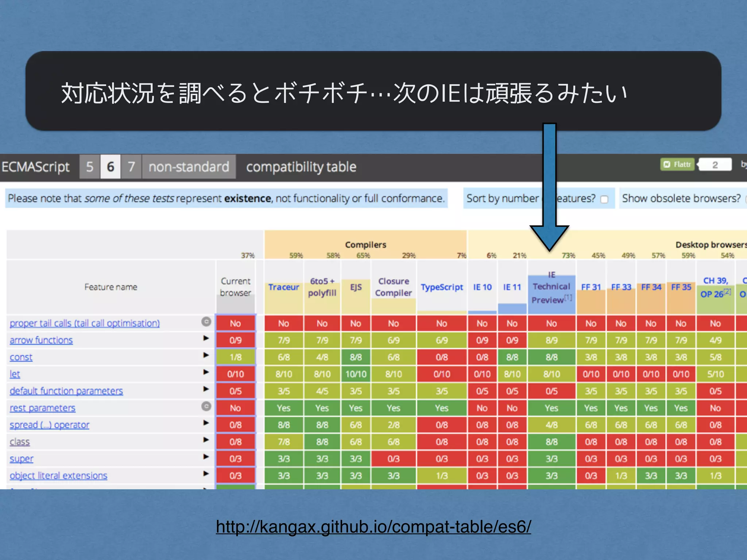Click the 10/10 cell in the EJS column
This screenshot has height=560, width=747.
point(356,374)
